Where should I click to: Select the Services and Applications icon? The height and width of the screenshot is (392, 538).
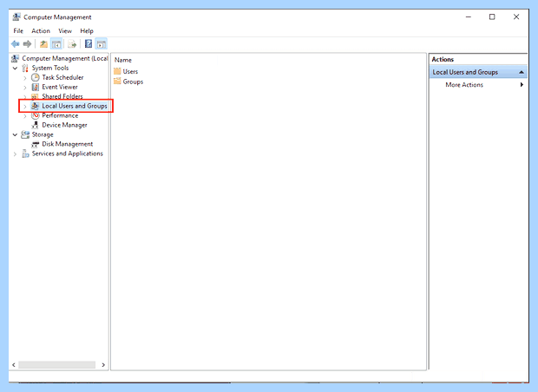25,154
